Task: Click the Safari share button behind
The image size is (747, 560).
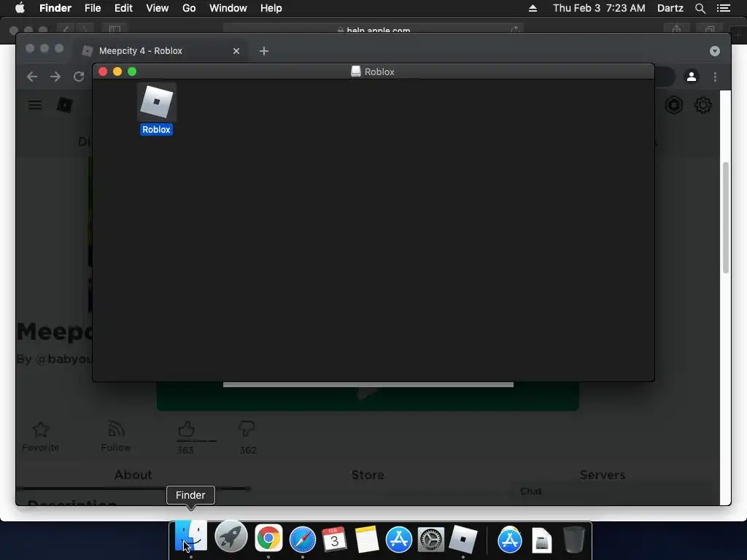Action: click(676, 29)
